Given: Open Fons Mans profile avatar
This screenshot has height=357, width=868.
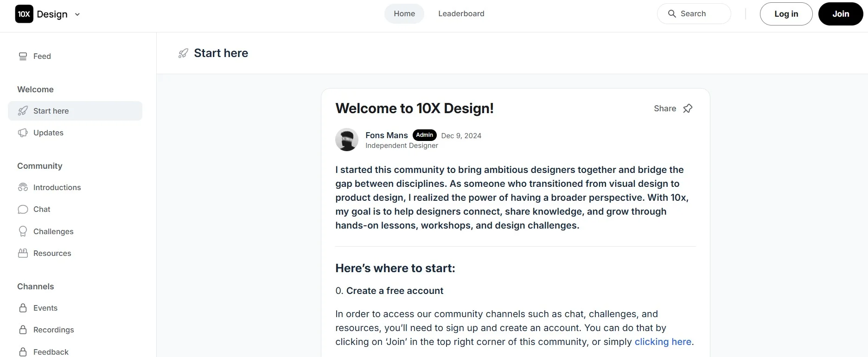Looking at the screenshot, I should click(x=347, y=140).
